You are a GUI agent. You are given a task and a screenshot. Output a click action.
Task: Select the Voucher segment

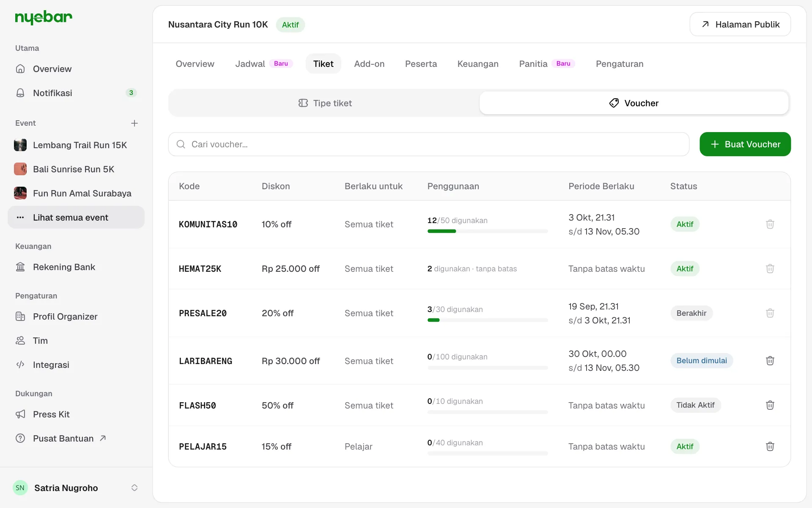click(x=634, y=103)
